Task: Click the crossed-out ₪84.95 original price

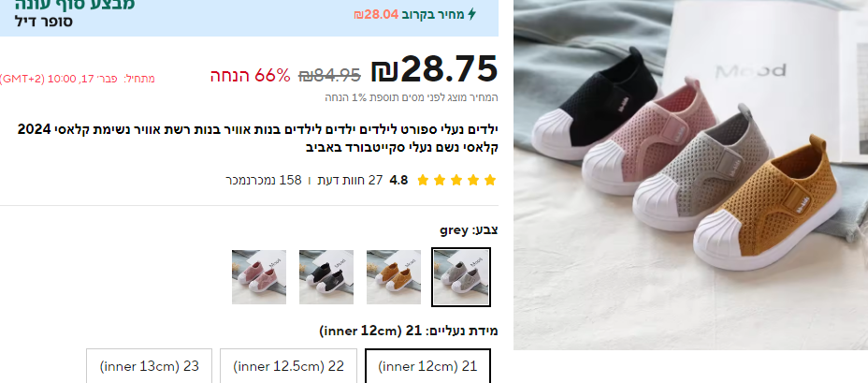Action: coord(329,74)
